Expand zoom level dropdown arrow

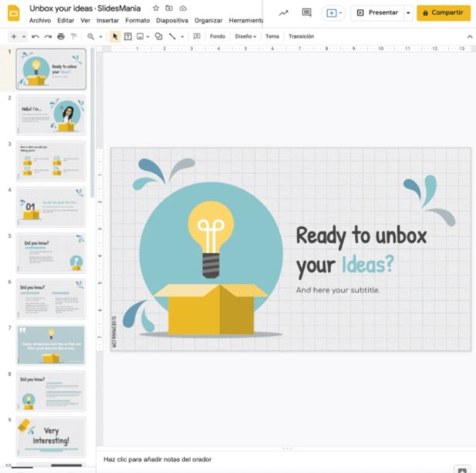[100, 37]
